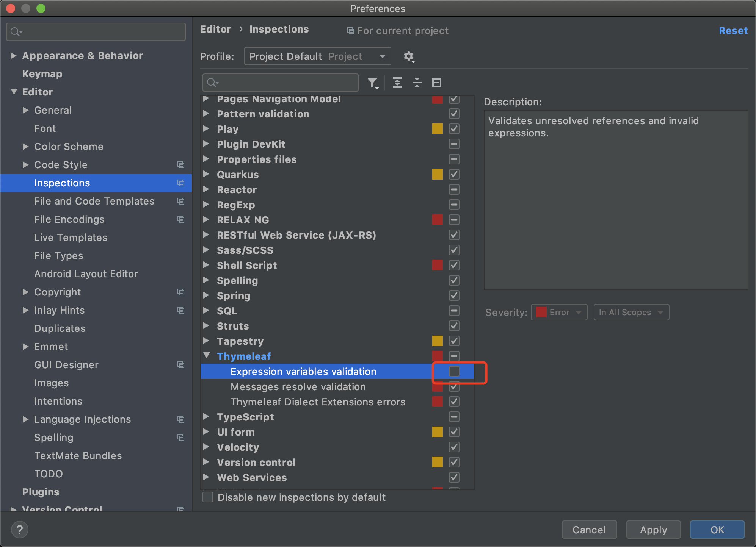Uncheck the Spelling inspection checkbox

tap(454, 280)
